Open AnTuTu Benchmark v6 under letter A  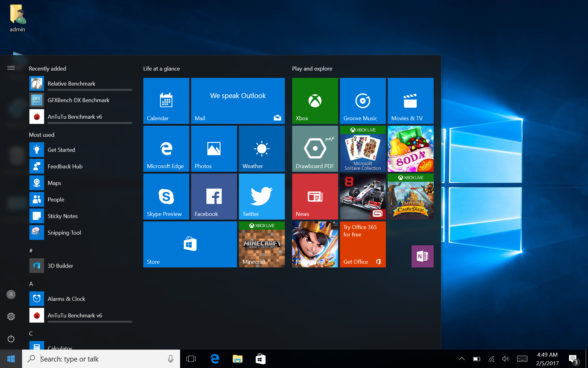point(81,315)
